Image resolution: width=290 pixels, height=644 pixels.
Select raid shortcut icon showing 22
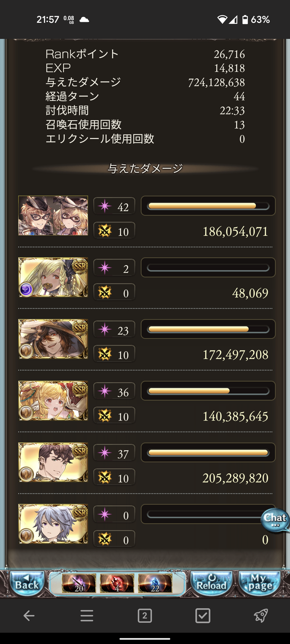pyautogui.click(x=155, y=583)
